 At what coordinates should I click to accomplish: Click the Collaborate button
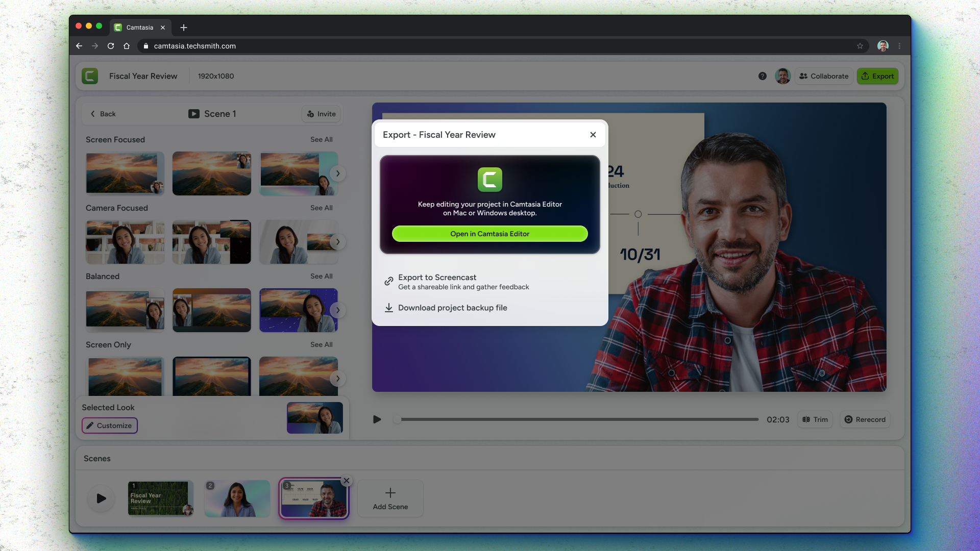(x=824, y=76)
